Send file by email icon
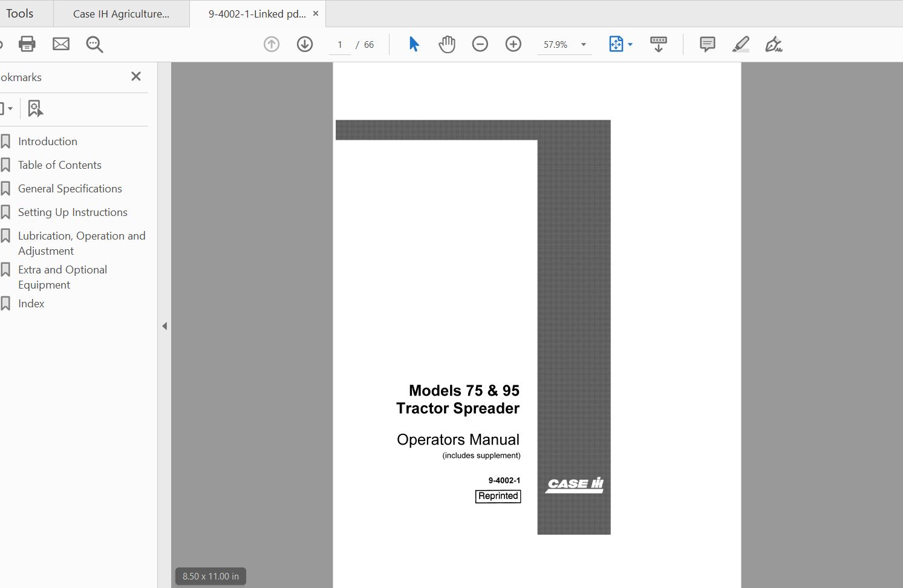The image size is (903, 588). tap(61, 44)
